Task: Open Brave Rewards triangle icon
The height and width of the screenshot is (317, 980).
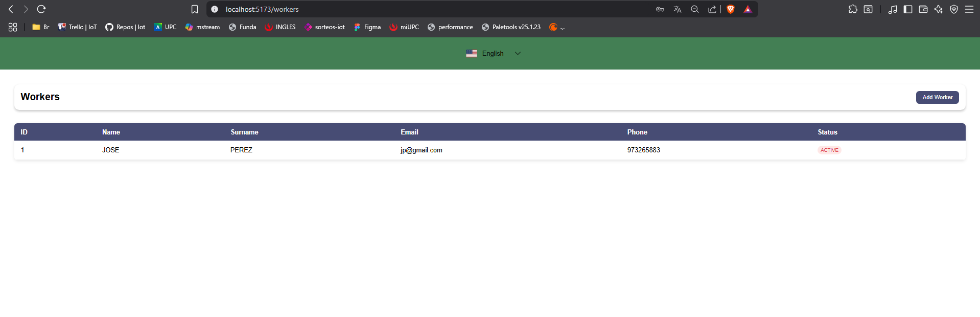Action: 748,9
